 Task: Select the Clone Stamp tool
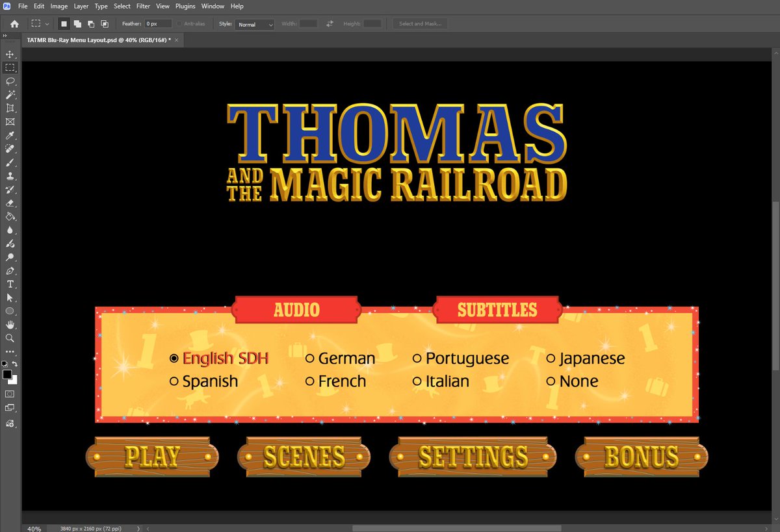10,176
